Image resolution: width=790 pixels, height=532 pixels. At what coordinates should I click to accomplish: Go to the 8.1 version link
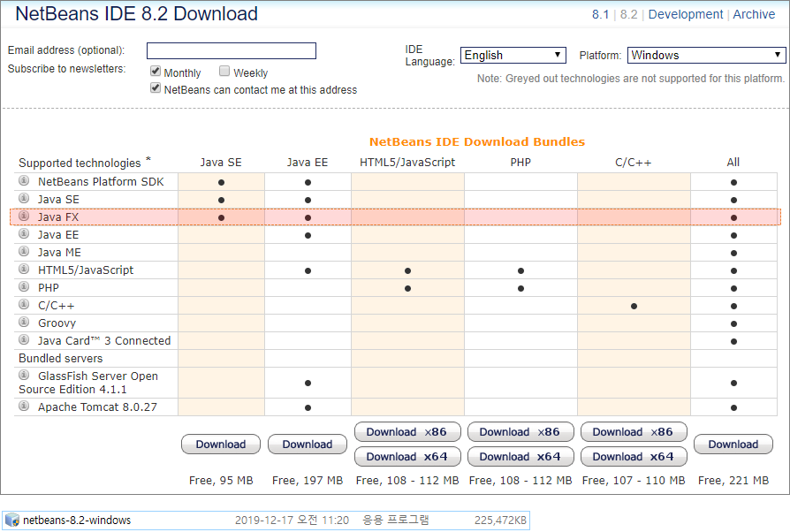point(600,15)
